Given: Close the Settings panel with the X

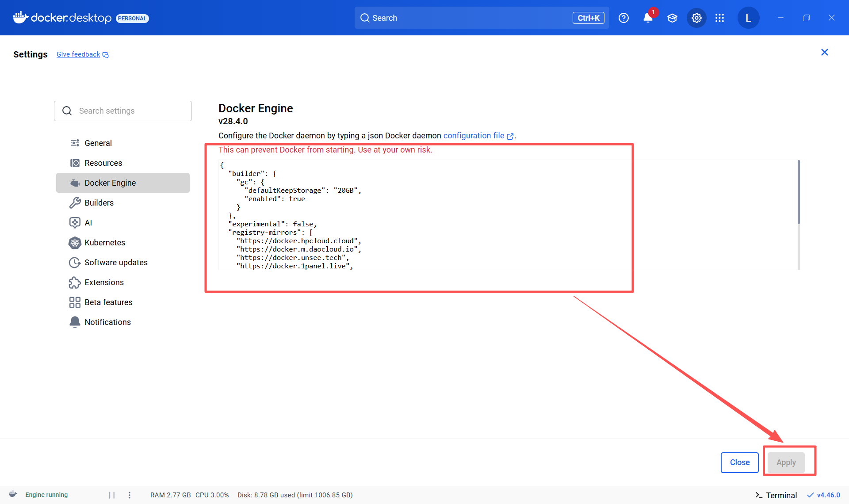Looking at the screenshot, I should pos(825,52).
